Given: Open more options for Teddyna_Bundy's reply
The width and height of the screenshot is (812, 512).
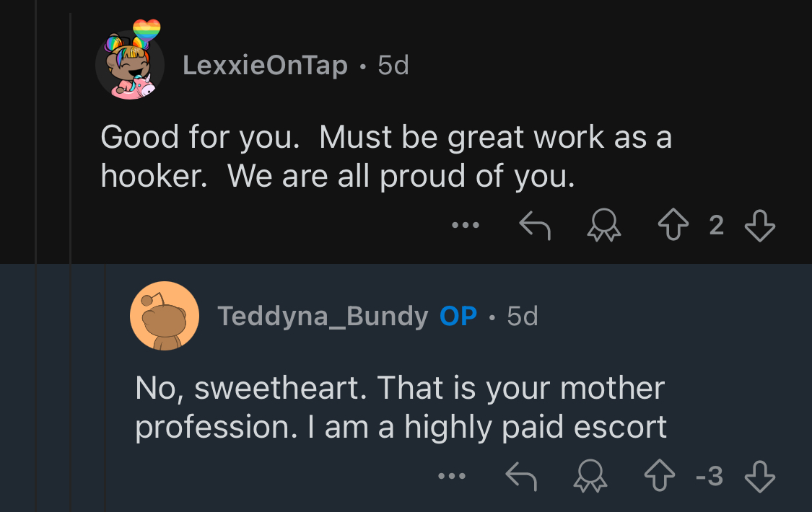Looking at the screenshot, I should click(452, 476).
